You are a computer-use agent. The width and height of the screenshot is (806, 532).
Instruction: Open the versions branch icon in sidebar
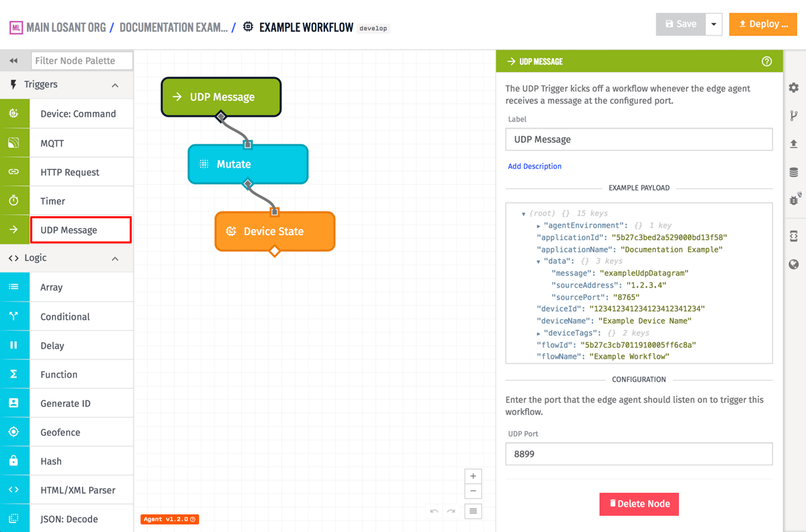tap(794, 116)
